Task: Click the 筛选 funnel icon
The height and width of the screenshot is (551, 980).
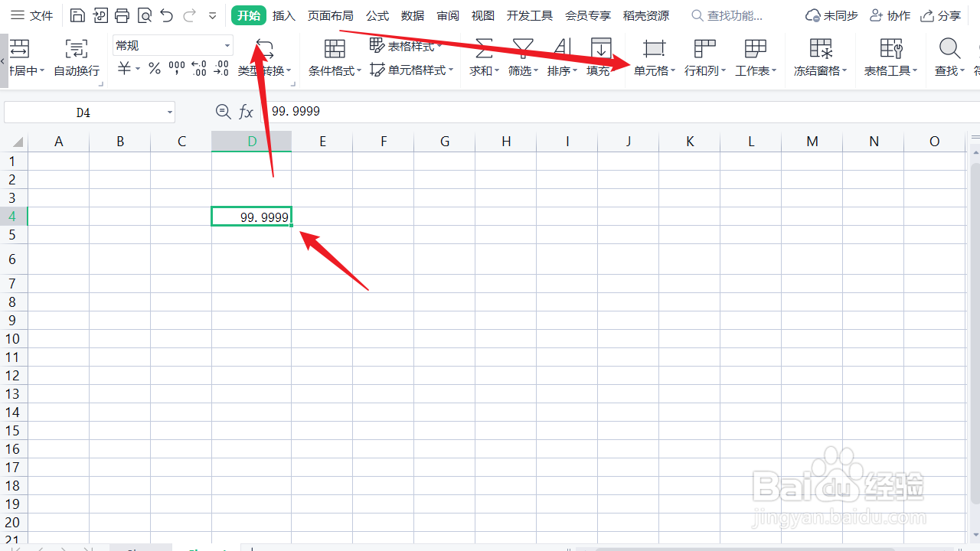Action: tap(523, 49)
